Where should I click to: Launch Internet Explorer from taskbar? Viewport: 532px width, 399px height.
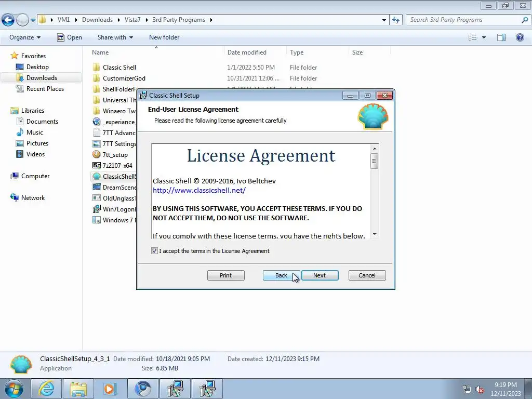point(46,389)
